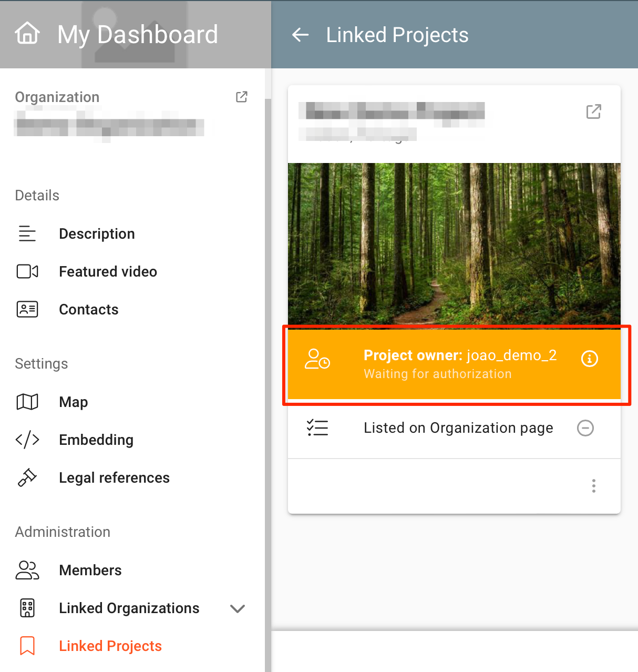Go back using the Linked Projects arrow

tap(300, 35)
